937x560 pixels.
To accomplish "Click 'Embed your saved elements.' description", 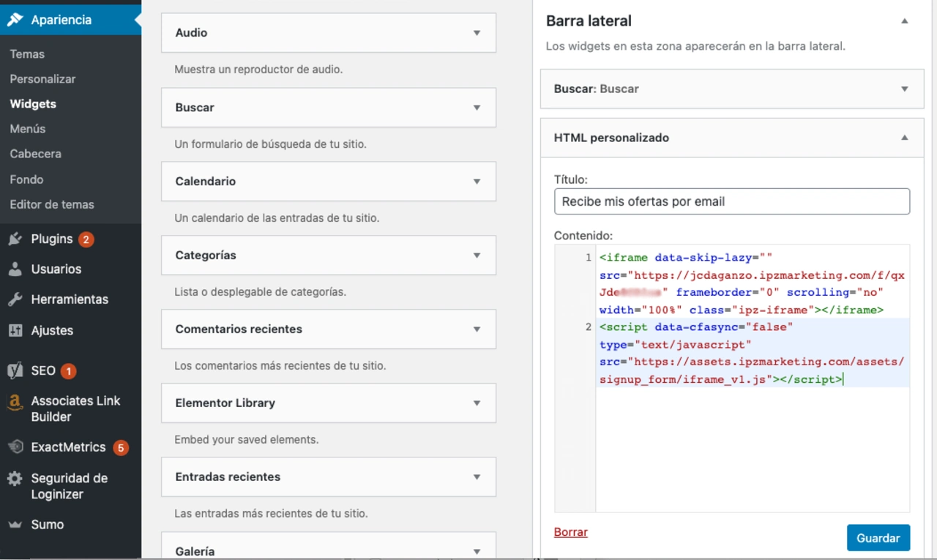I will pyautogui.click(x=246, y=440).
